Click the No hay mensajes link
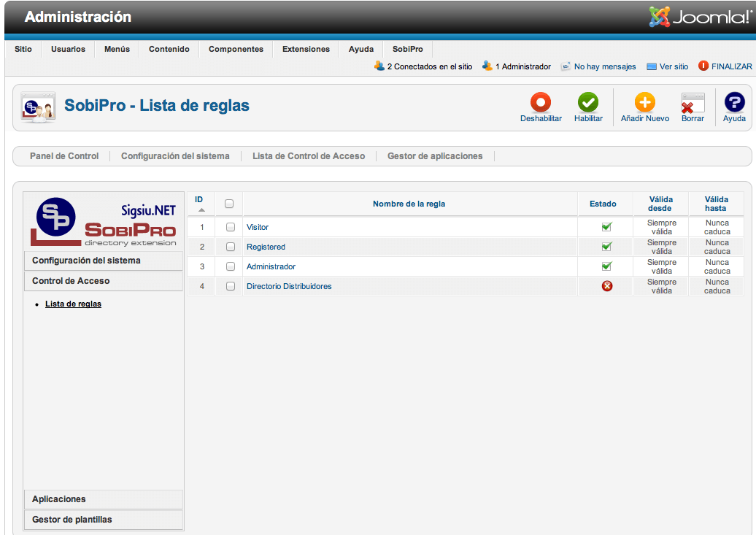This screenshot has width=756, height=535. [x=605, y=66]
